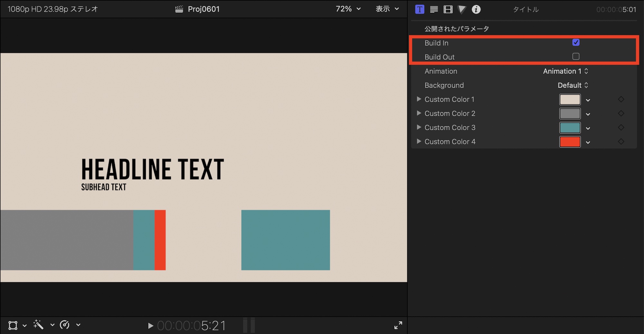644x334 pixels.
Task: Click the retiming speedometer icon
Action: [x=65, y=325]
